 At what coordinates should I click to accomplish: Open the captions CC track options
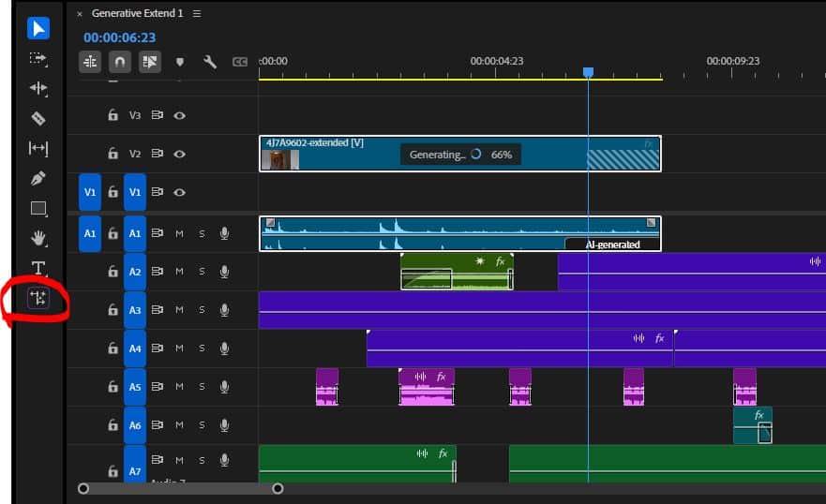[240, 62]
